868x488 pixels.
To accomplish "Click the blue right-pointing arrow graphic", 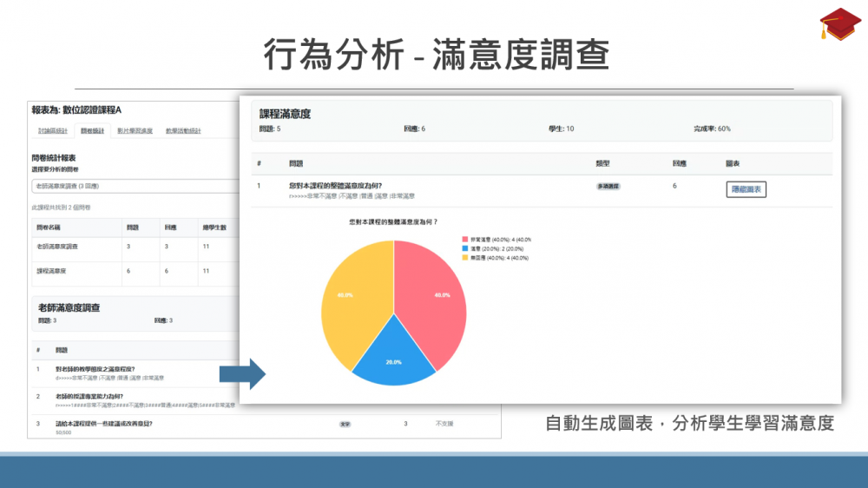I will [241, 373].
